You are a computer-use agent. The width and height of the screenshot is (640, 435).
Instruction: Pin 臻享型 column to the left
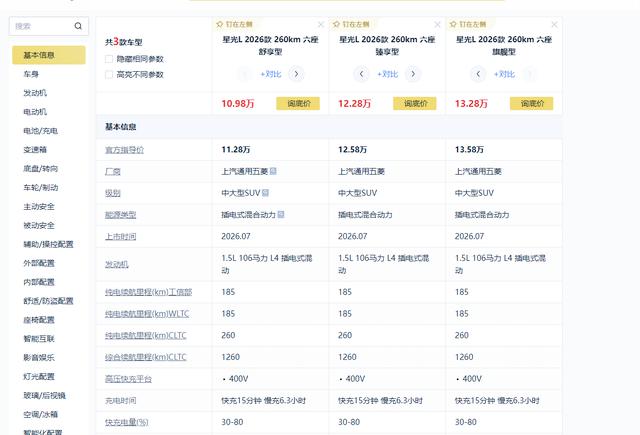pos(351,24)
